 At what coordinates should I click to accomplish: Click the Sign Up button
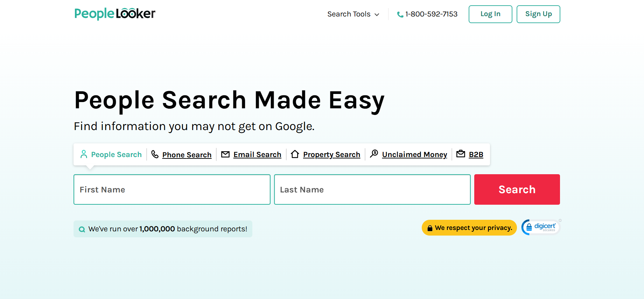point(538,14)
